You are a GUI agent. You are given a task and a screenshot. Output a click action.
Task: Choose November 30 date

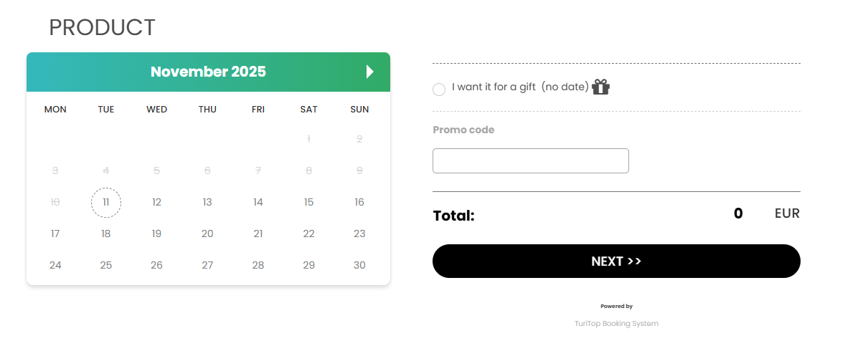click(x=359, y=265)
